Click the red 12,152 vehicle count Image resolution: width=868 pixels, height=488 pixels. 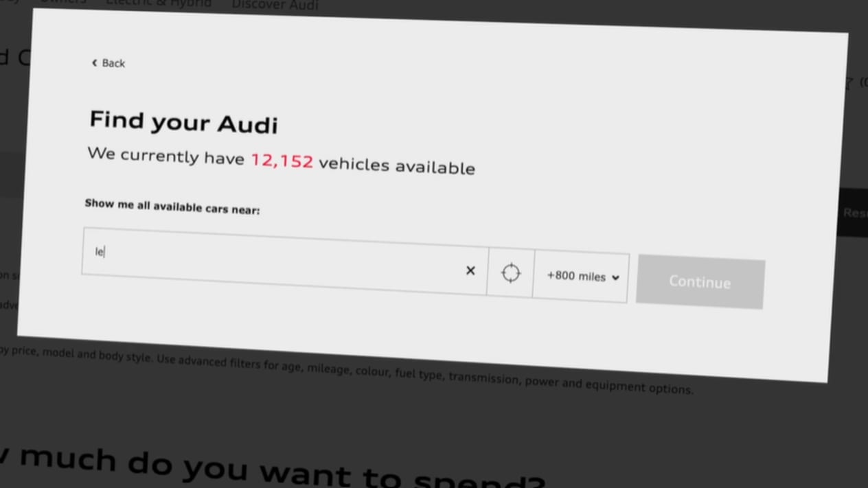[282, 161]
